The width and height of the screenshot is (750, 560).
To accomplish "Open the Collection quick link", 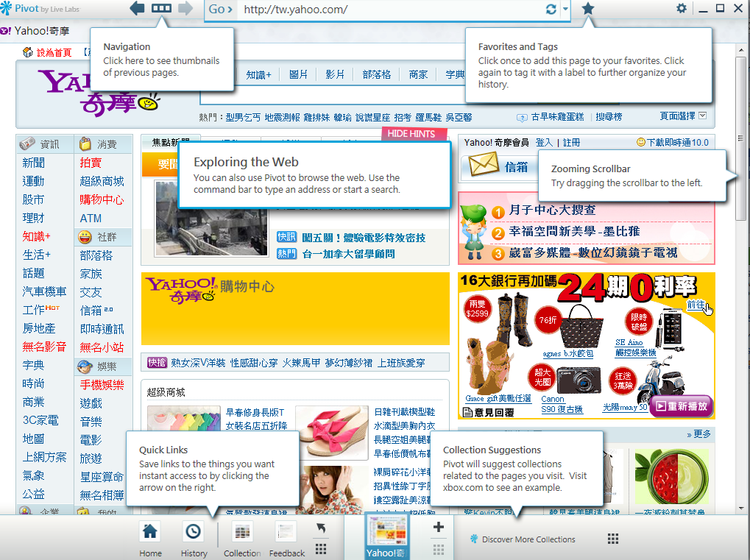I will [x=242, y=539].
